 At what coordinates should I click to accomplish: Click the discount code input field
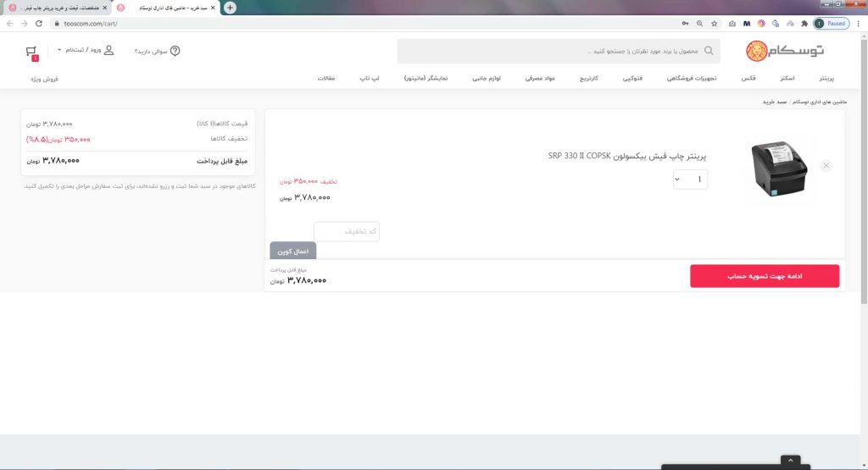(347, 231)
